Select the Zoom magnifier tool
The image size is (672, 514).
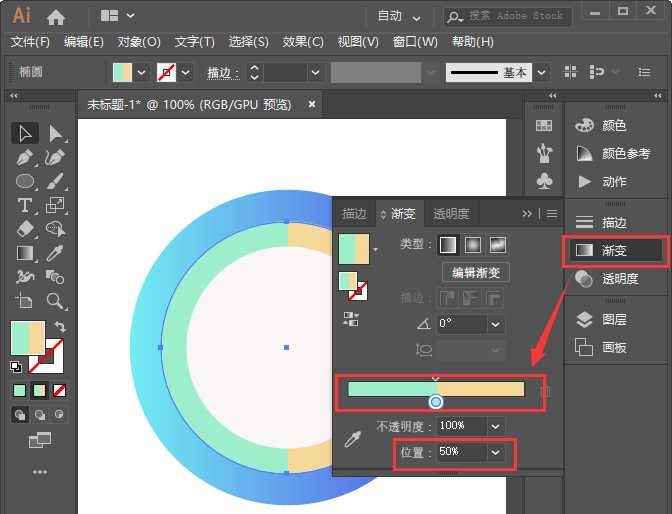[x=56, y=301]
